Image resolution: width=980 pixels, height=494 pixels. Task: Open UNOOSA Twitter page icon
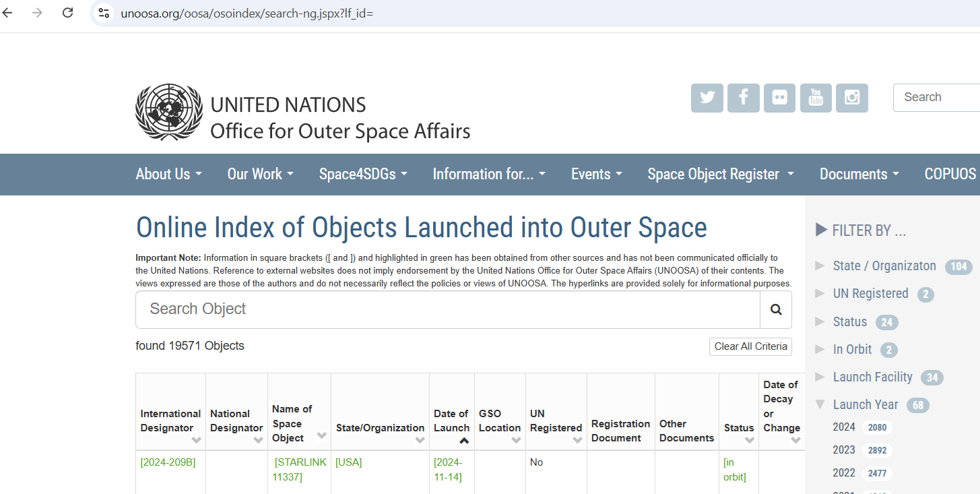point(707,98)
